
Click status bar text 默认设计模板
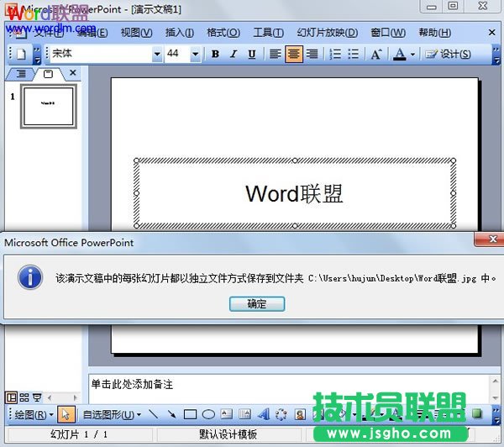click(228, 434)
